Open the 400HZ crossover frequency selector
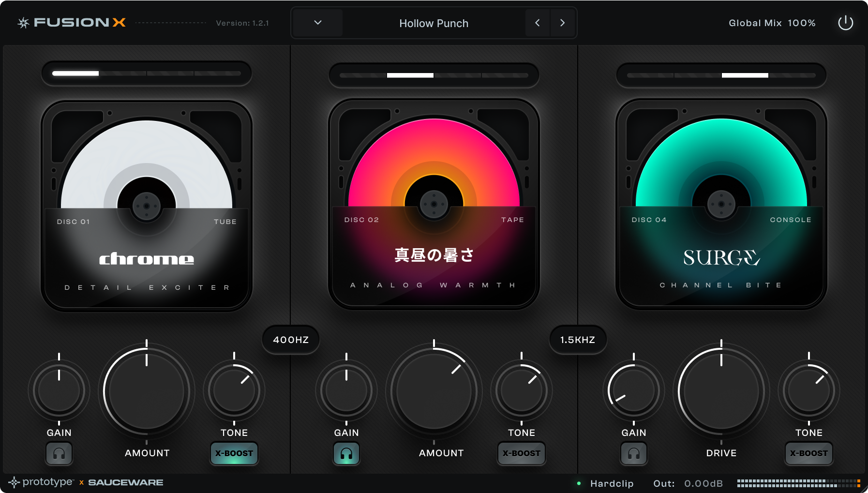The image size is (868, 493). [291, 340]
